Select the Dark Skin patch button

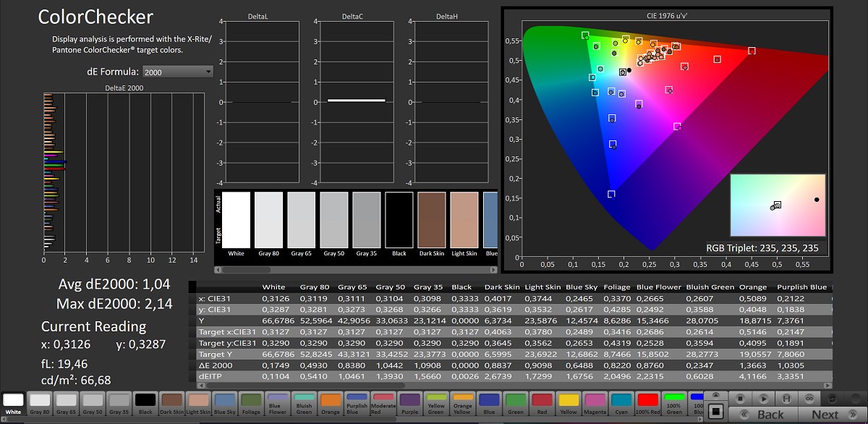172,404
